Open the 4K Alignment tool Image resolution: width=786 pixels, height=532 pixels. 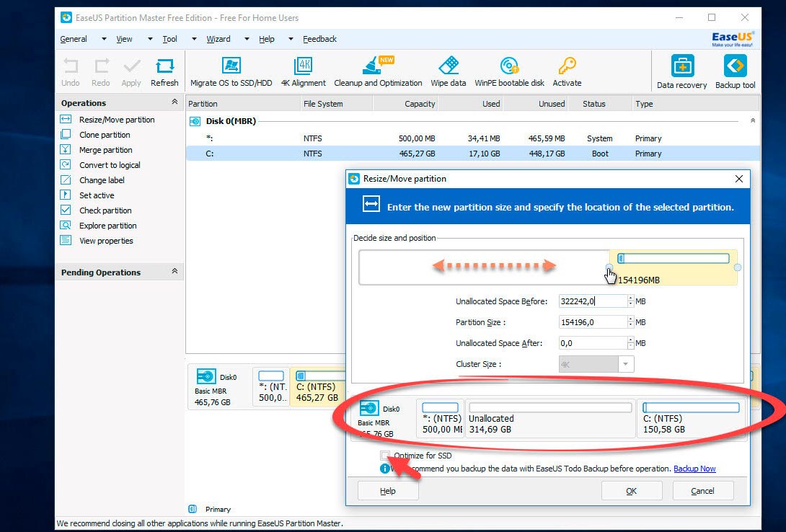(304, 71)
